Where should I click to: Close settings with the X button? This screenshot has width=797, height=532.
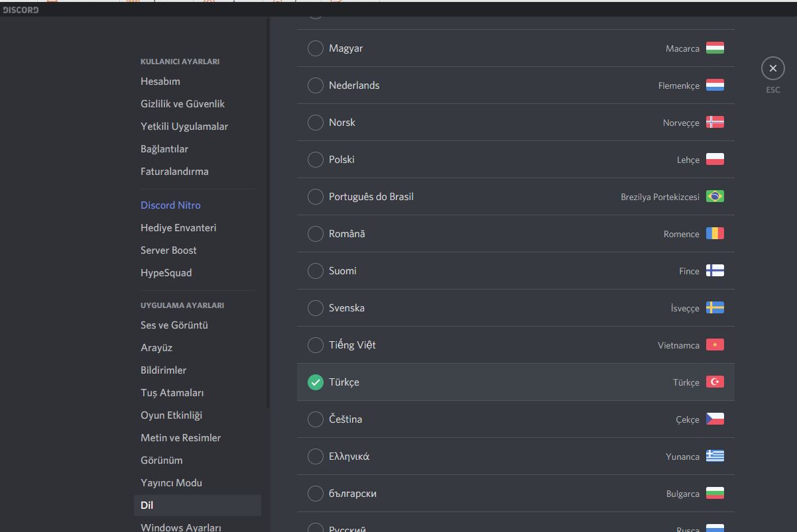(772, 68)
